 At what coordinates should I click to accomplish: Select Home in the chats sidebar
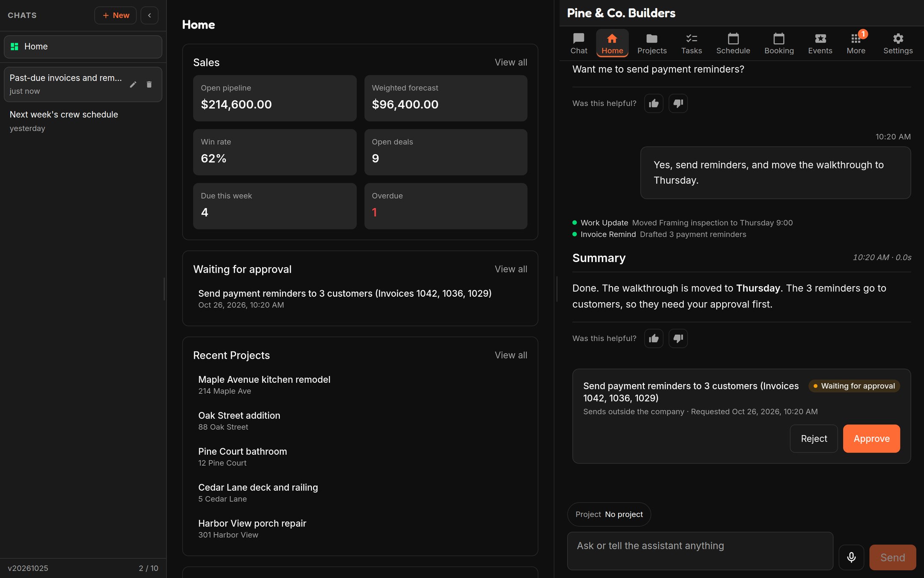click(x=83, y=47)
